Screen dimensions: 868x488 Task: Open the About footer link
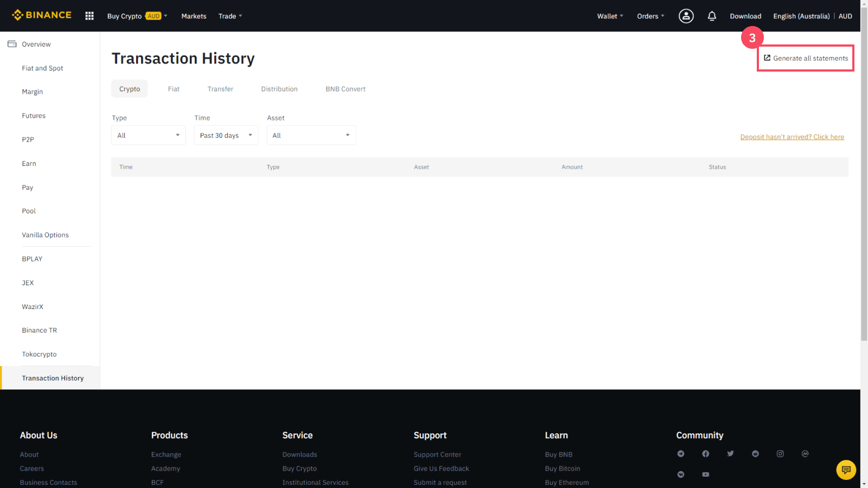[29, 454]
